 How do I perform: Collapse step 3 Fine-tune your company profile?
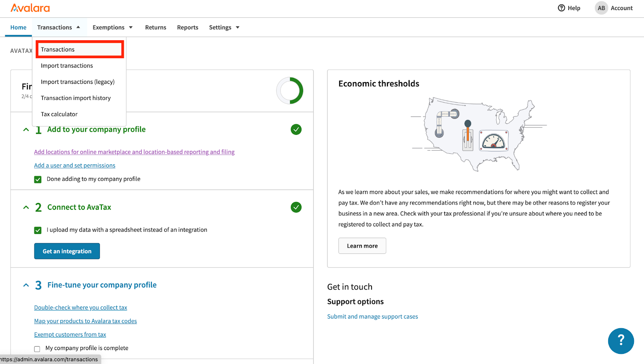(26, 285)
